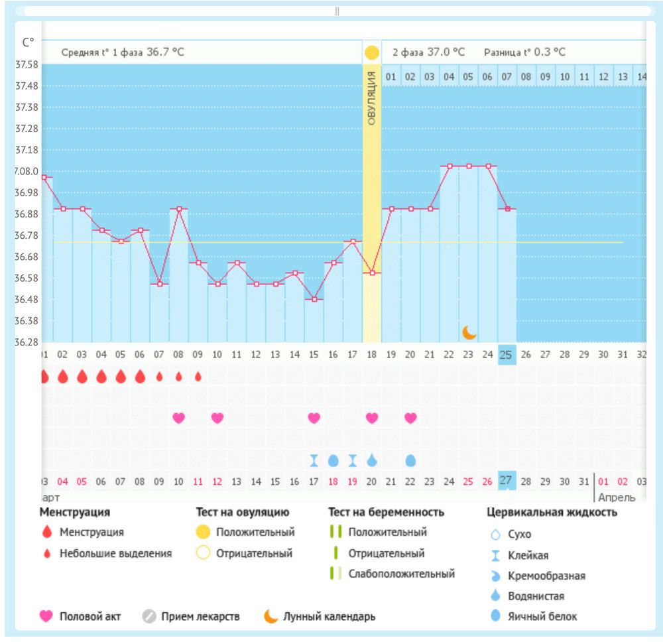The width and height of the screenshot is (663, 644).
Task: Click the orange Лунный календарь legend icon
Action: click(271, 616)
